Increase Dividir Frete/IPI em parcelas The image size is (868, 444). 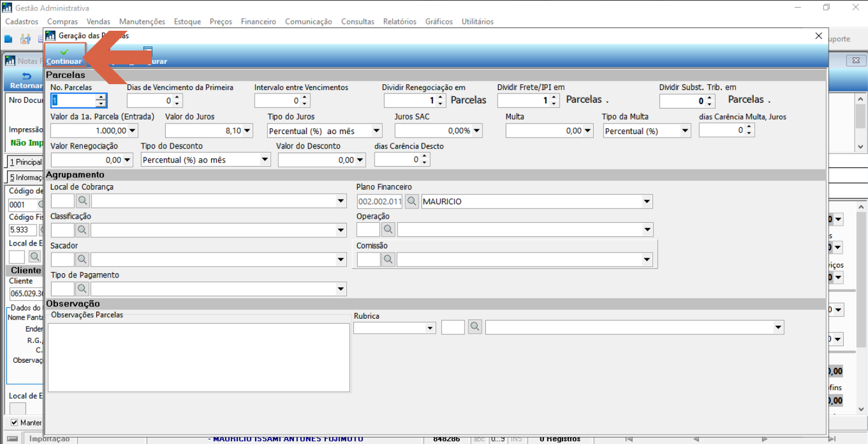point(555,98)
